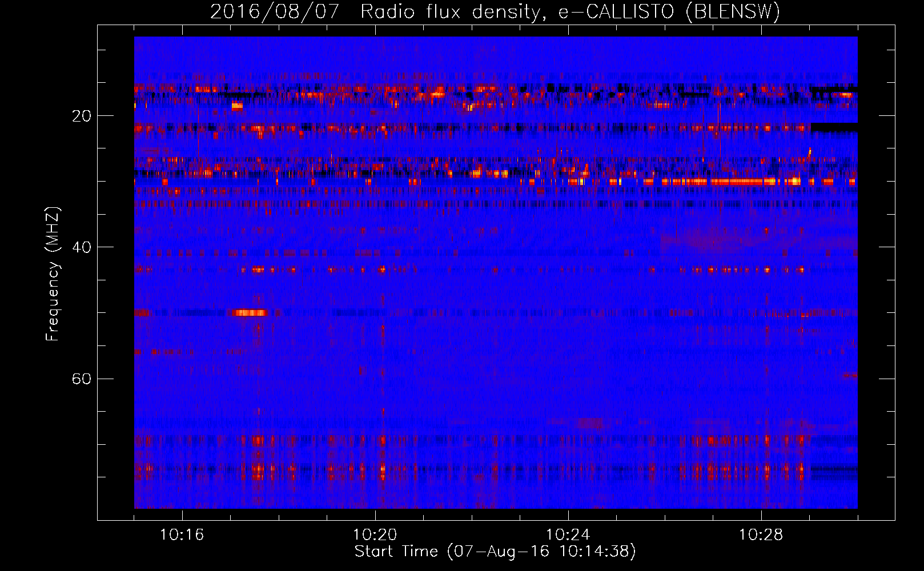Click the 10:24 time tick label

coord(568,535)
